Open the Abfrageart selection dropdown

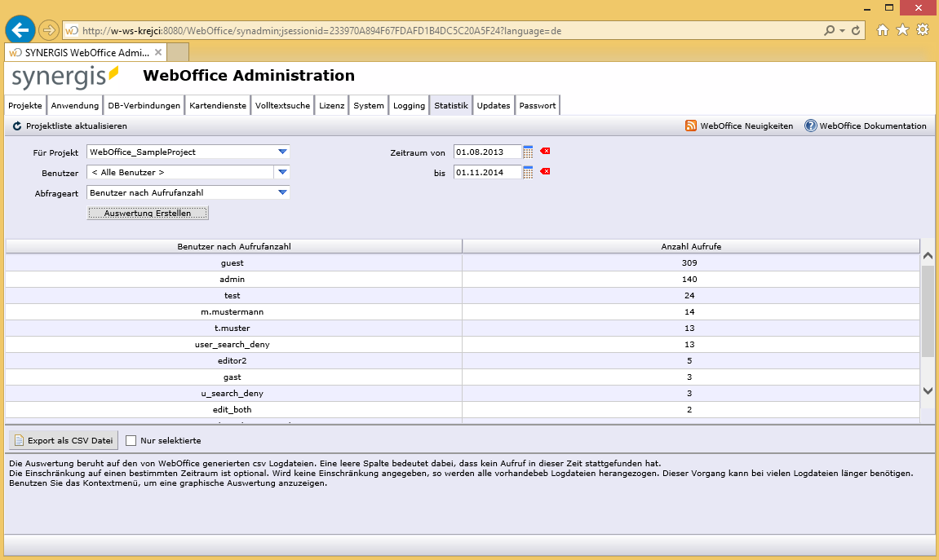point(281,192)
